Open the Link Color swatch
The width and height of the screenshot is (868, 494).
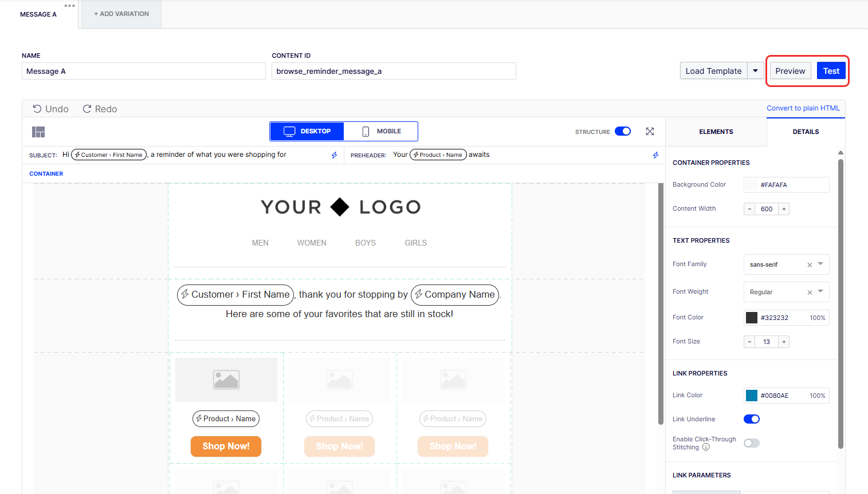(751, 396)
